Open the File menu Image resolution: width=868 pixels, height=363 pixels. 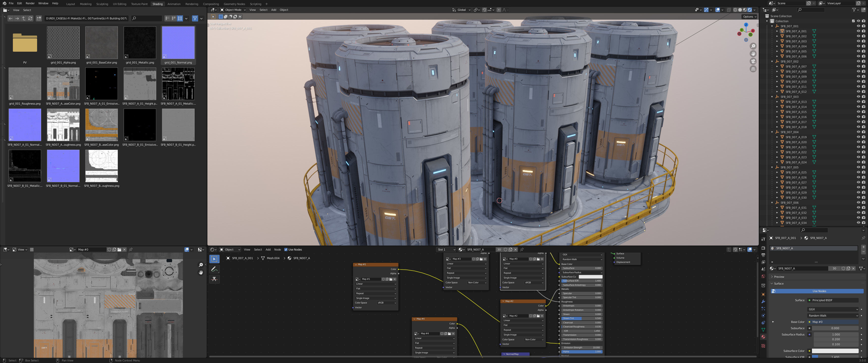tap(11, 3)
